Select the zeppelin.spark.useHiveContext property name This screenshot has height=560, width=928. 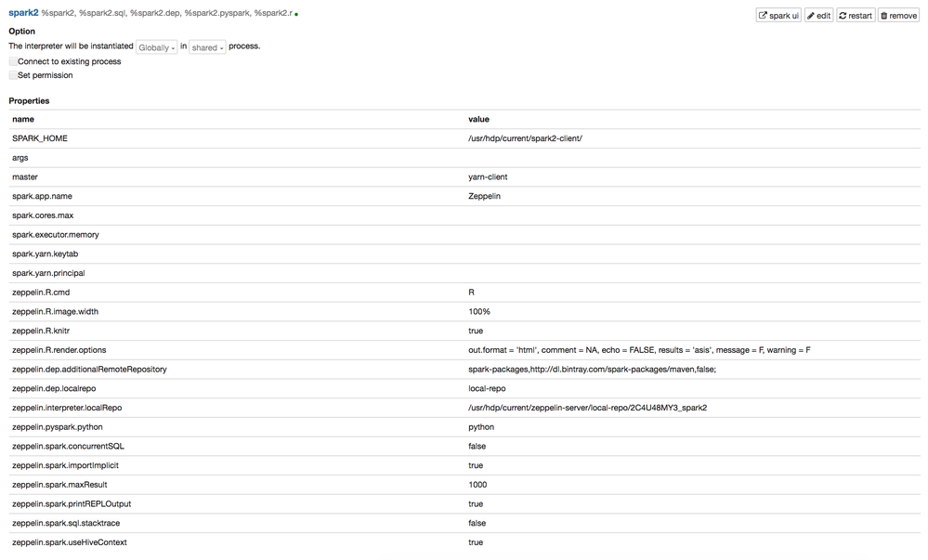pyautogui.click(x=70, y=542)
